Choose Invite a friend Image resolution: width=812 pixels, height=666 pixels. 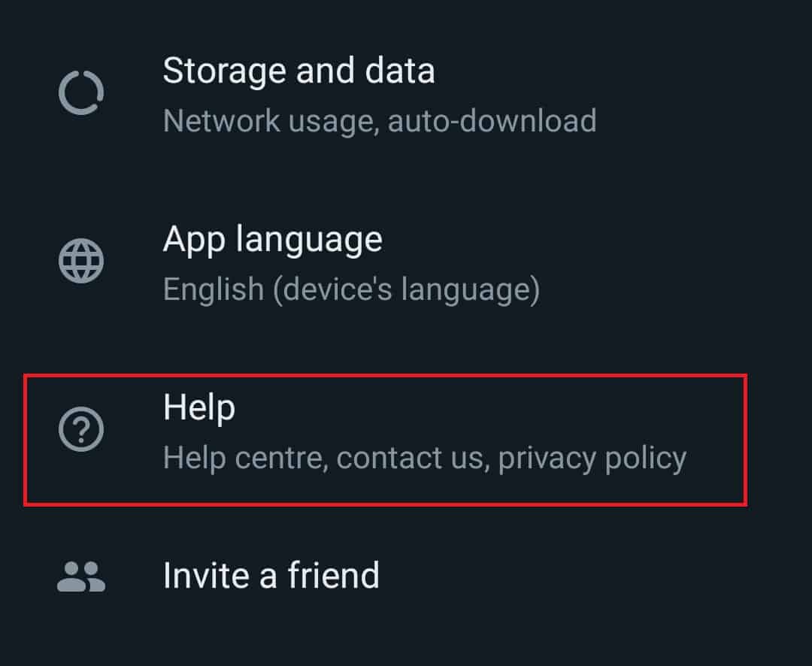click(x=271, y=576)
